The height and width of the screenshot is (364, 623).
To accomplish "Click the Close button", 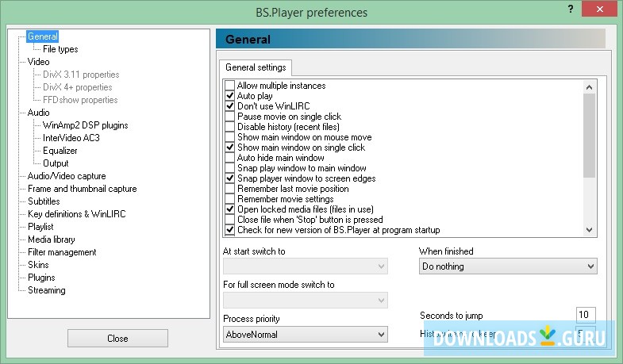I will 117,338.
